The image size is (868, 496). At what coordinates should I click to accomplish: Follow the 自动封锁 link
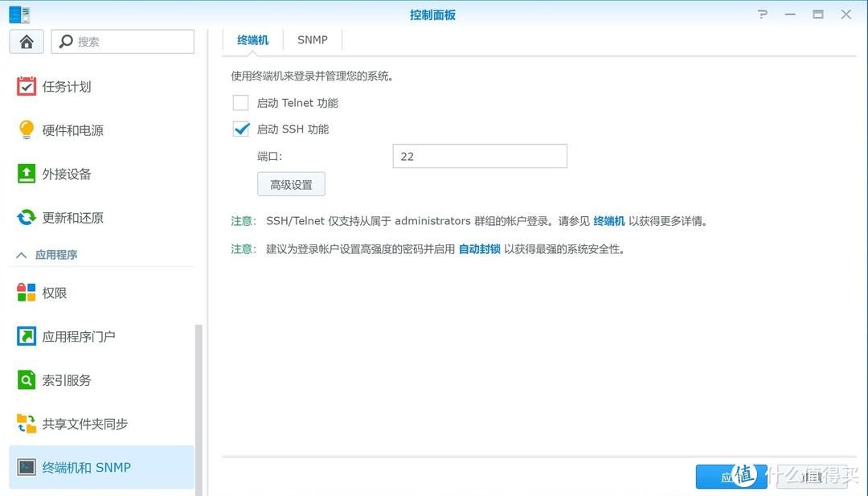479,248
